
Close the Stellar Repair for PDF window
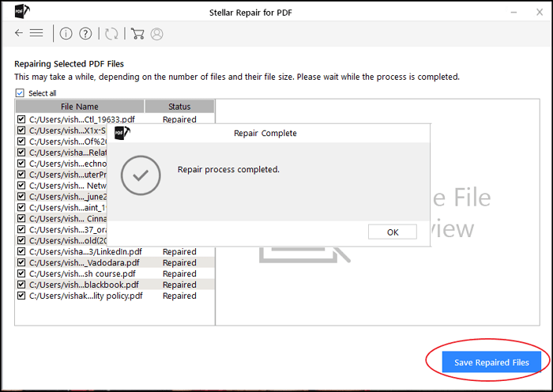[540, 13]
